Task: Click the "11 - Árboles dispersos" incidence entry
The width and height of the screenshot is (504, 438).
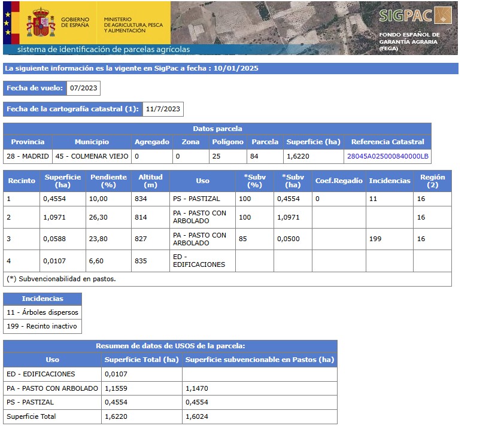Action: 42,312
